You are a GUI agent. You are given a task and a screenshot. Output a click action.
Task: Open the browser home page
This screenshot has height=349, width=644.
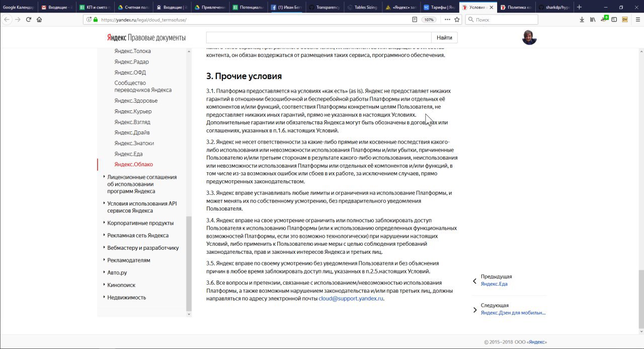point(39,19)
